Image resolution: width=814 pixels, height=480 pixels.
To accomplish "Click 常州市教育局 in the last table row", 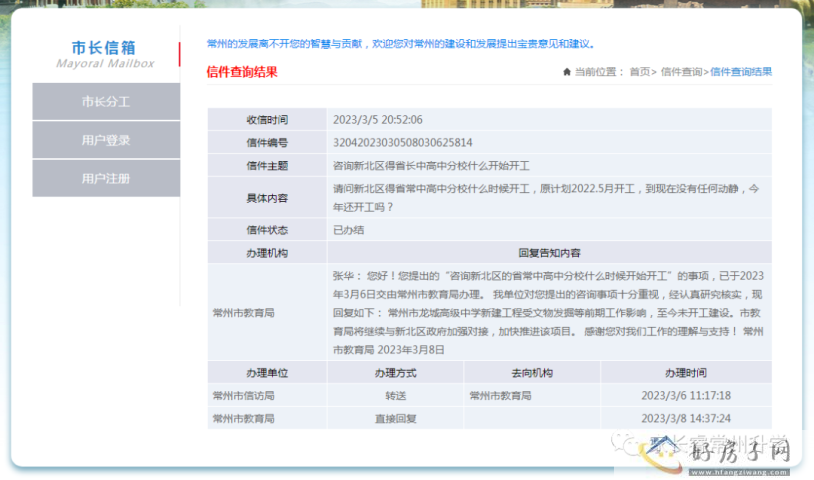I will [243, 419].
